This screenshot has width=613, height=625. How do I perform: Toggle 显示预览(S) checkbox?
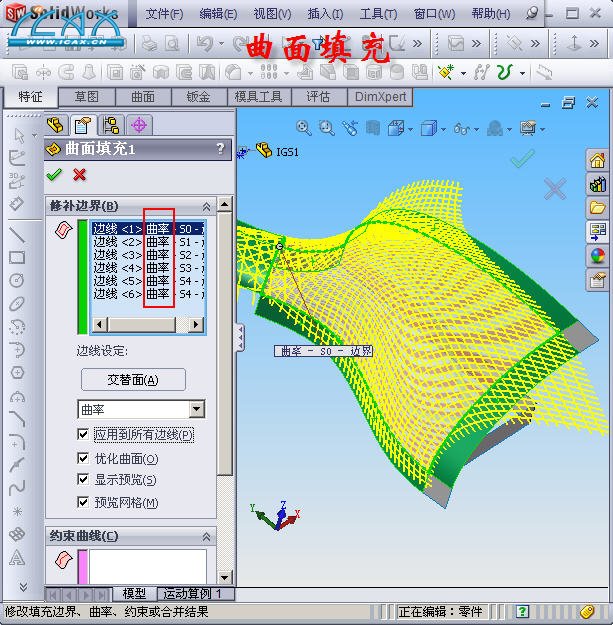83,479
